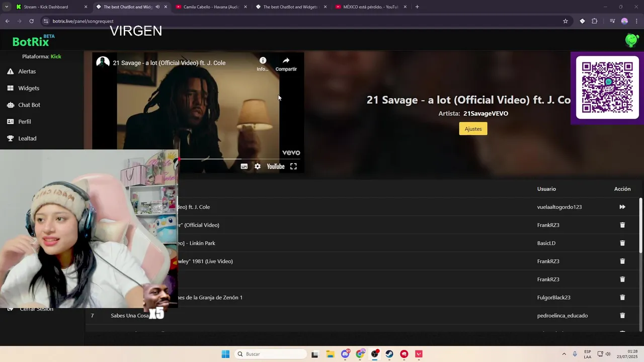The height and width of the screenshot is (362, 644).
Task: Open the Chrome three-dot menu
Action: click(637, 21)
